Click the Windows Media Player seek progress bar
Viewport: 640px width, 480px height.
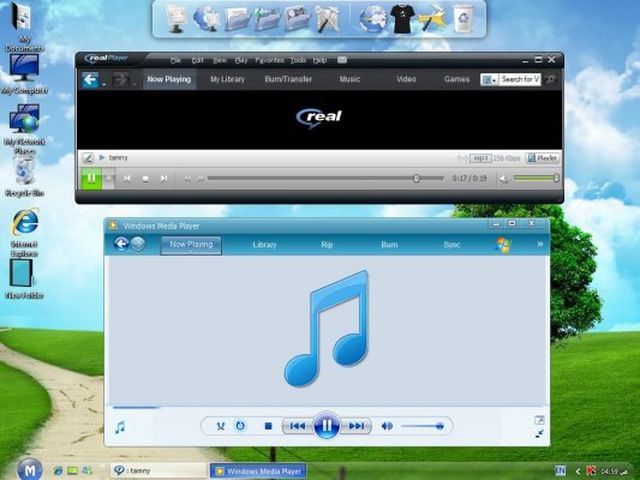(x=326, y=407)
